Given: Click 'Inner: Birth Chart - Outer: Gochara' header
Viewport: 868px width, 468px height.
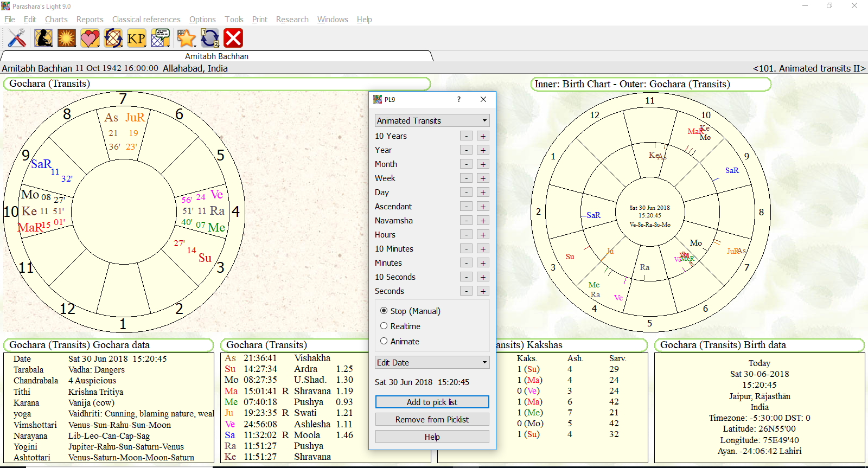Looking at the screenshot, I should [650, 84].
